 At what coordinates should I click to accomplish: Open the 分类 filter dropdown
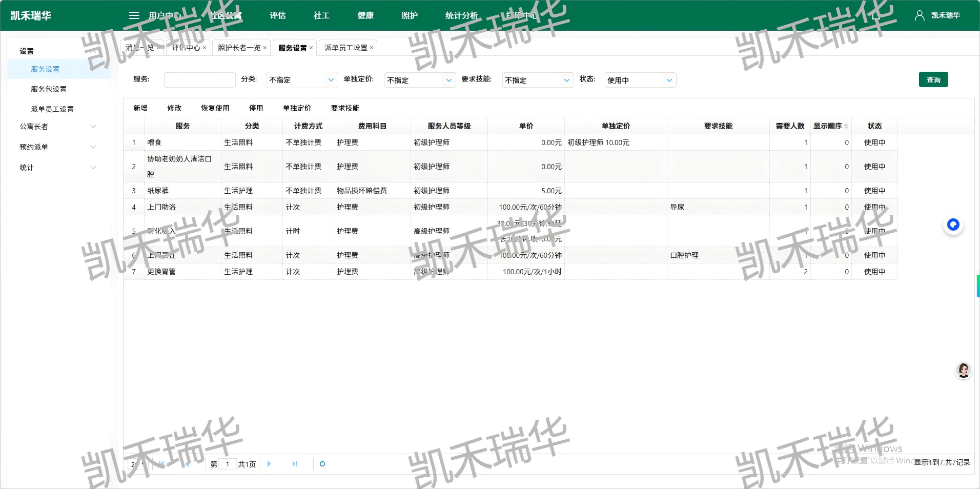pos(302,80)
